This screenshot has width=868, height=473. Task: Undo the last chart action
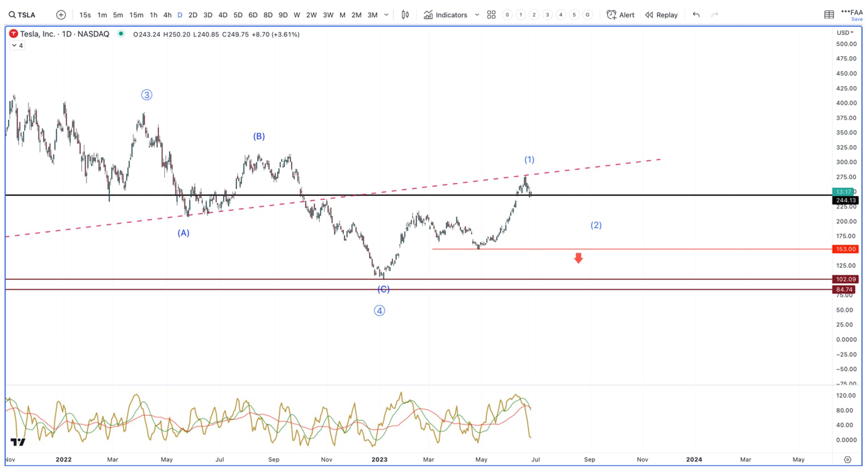coord(696,15)
